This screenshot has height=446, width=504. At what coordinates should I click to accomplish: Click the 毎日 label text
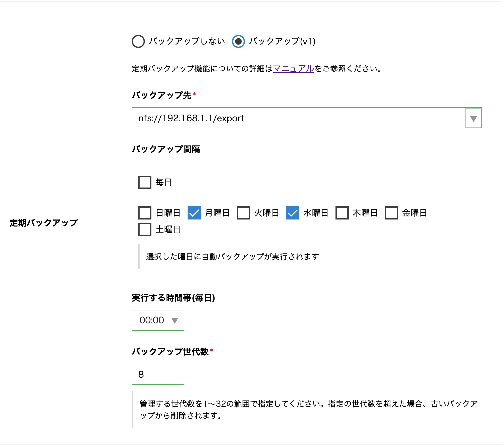point(163,182)
